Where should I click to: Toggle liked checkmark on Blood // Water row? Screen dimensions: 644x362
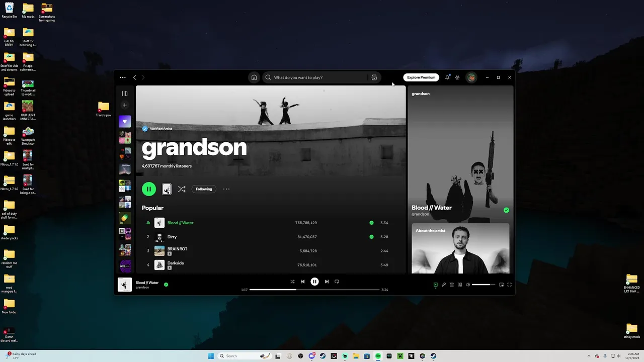tap(371, 223)
